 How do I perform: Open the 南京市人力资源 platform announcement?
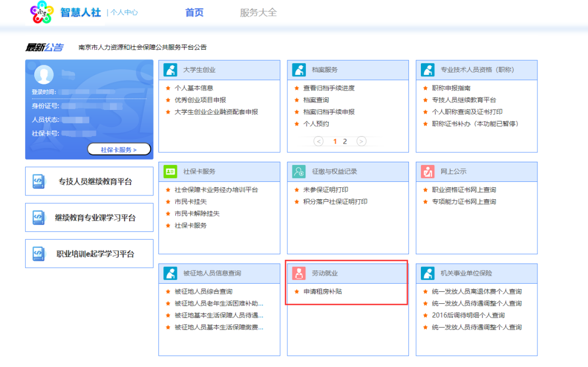(143, 47)
